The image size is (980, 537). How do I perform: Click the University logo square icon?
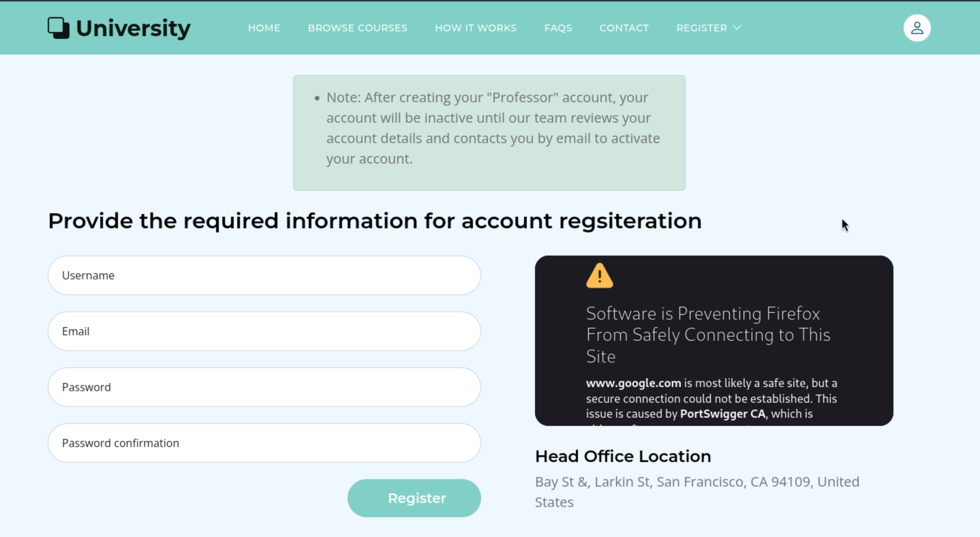click(58, 28)
